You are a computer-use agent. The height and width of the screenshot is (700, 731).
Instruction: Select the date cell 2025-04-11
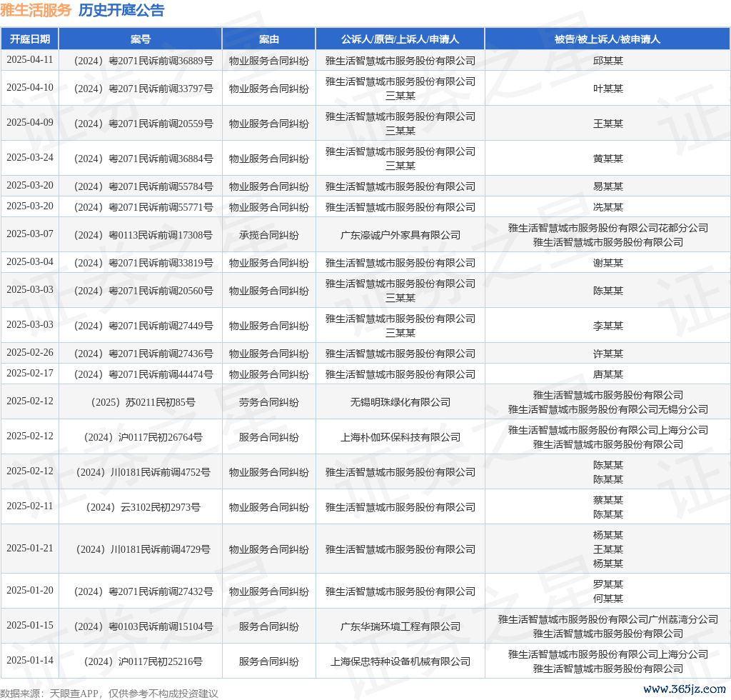30,60
